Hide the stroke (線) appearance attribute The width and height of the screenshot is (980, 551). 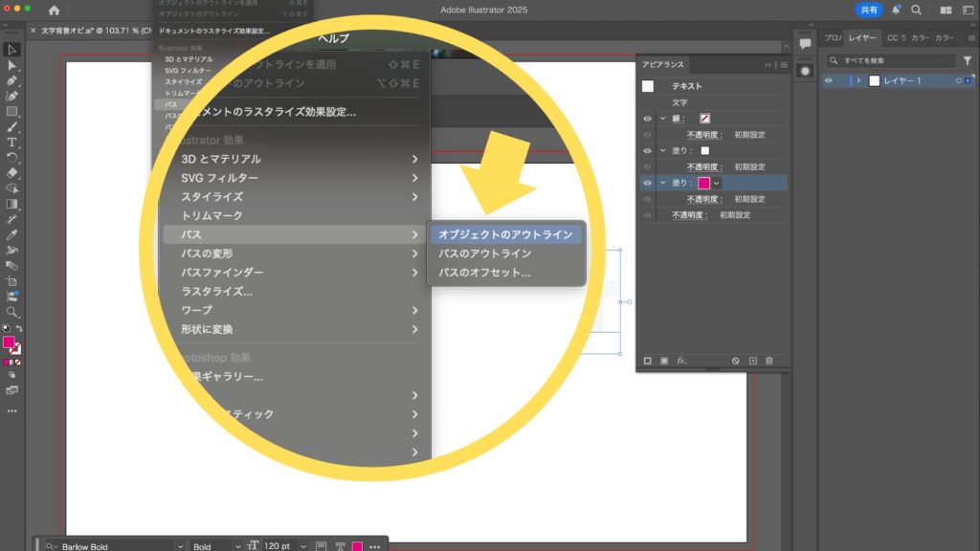pos(648,119)
